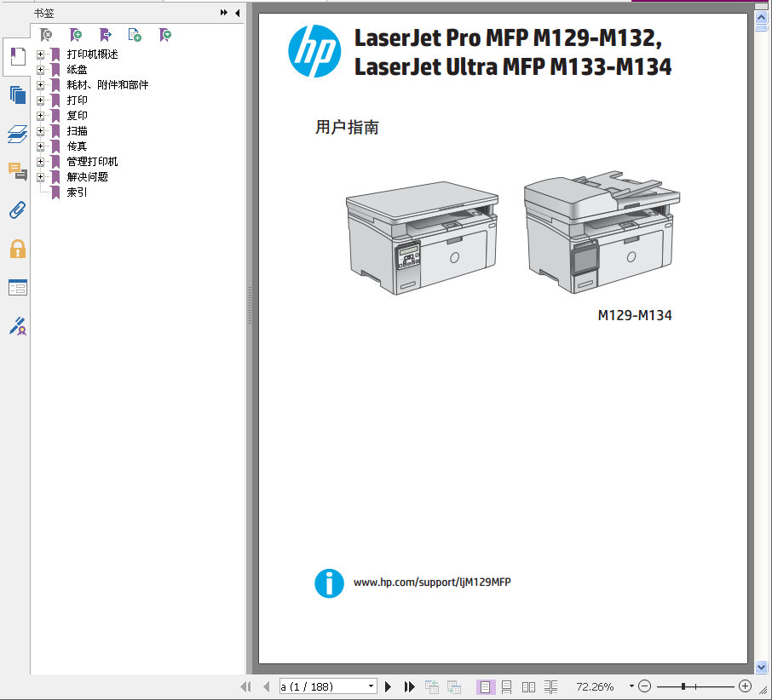Expand bookmark panel double-arrow button
This screenshot has height=700, width=772.
tap(224, 13)
